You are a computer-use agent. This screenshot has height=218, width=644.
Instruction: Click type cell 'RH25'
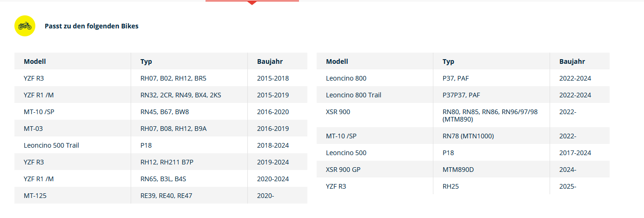(451, 186)
